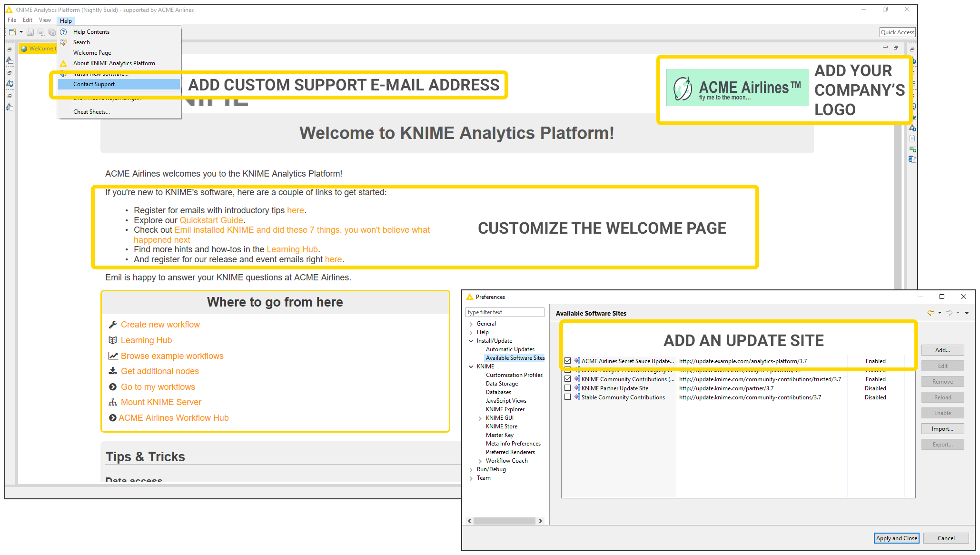The width and height of the screenshot is (980, 555).
Task: Click the back arrow icon in Preferences
Action: [x=931, y=313]
